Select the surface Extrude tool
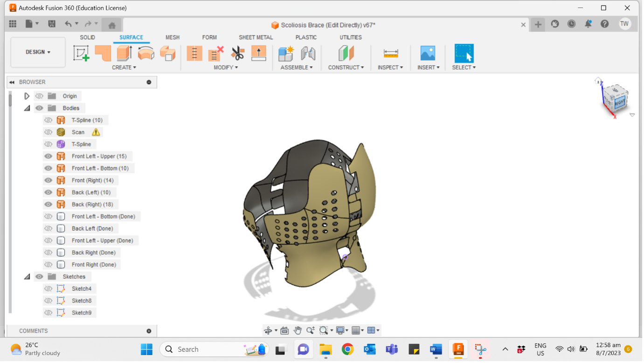This screenshot has width=644, height=363. pyautogui.click(x=125, y=53)
